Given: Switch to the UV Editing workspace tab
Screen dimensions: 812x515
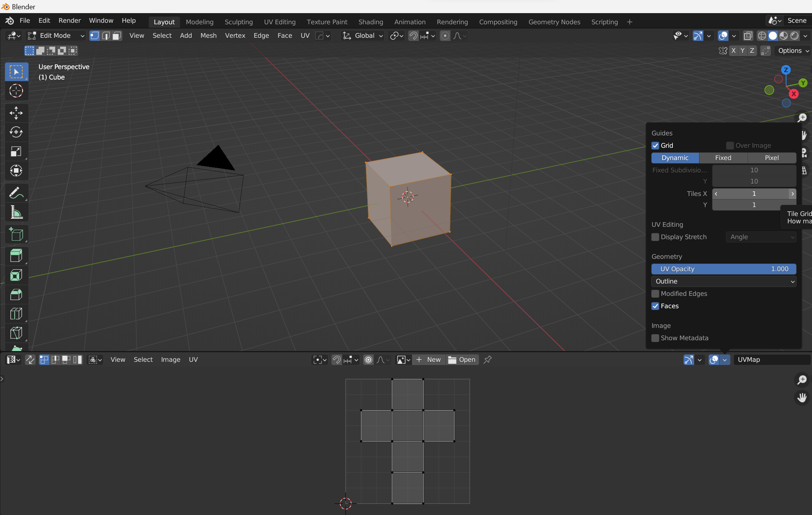Looking at the screenshot, I should point(280,22).
